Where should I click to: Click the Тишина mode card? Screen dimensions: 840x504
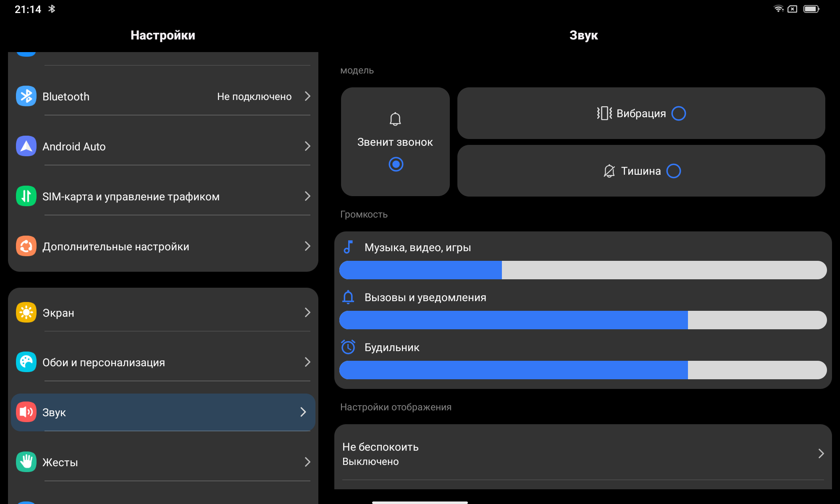tap(641, 171)
